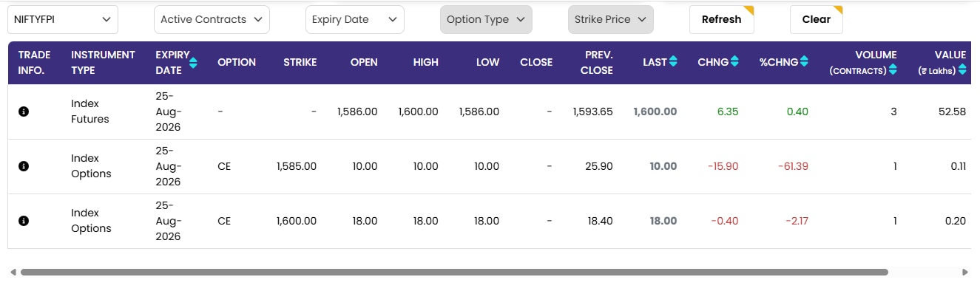Click the Refresh button

(x=721, y=19)
